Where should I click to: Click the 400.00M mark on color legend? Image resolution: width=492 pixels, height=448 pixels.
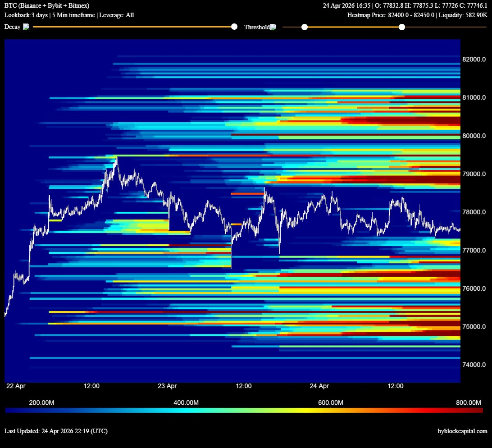pos(186,402)
